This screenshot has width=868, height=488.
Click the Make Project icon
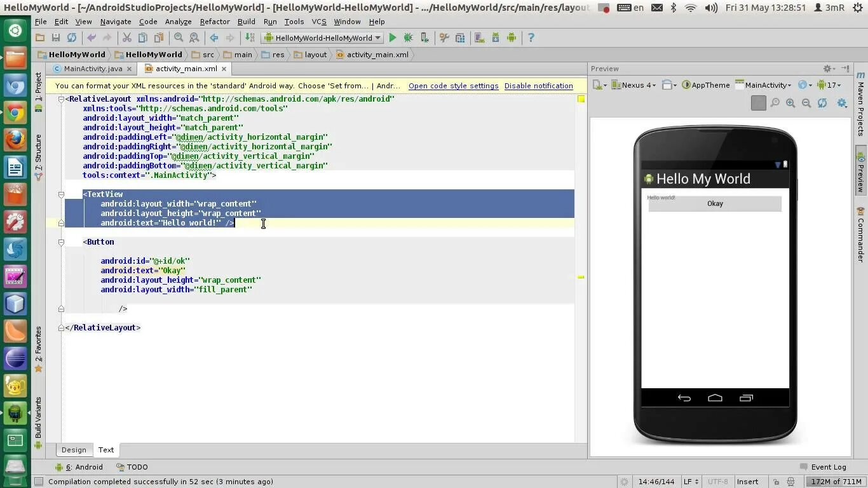coord(250,37)
